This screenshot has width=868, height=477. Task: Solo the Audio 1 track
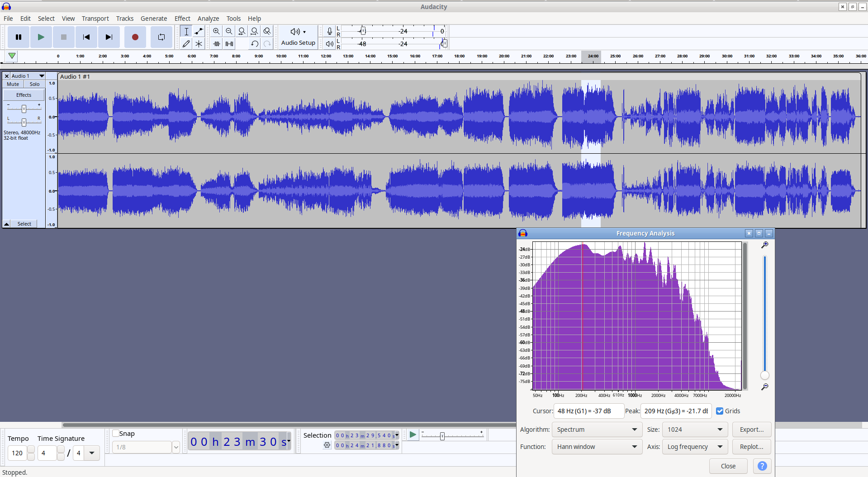click(35, 84)
